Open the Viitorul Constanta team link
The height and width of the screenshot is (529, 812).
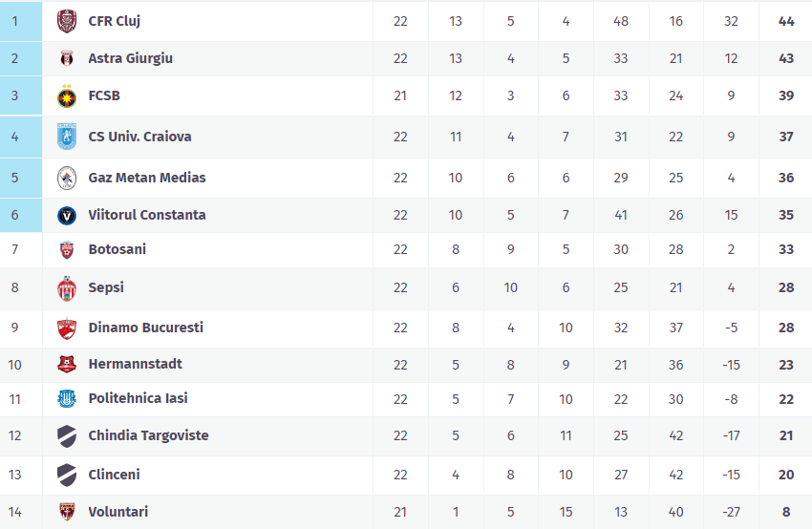pyautogui.click(x=146, y=215)
